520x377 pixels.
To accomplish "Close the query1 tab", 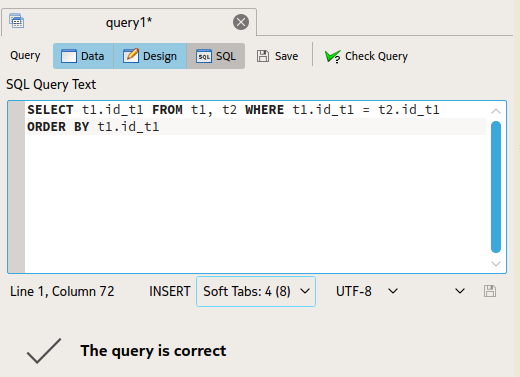I will (241, 22).
